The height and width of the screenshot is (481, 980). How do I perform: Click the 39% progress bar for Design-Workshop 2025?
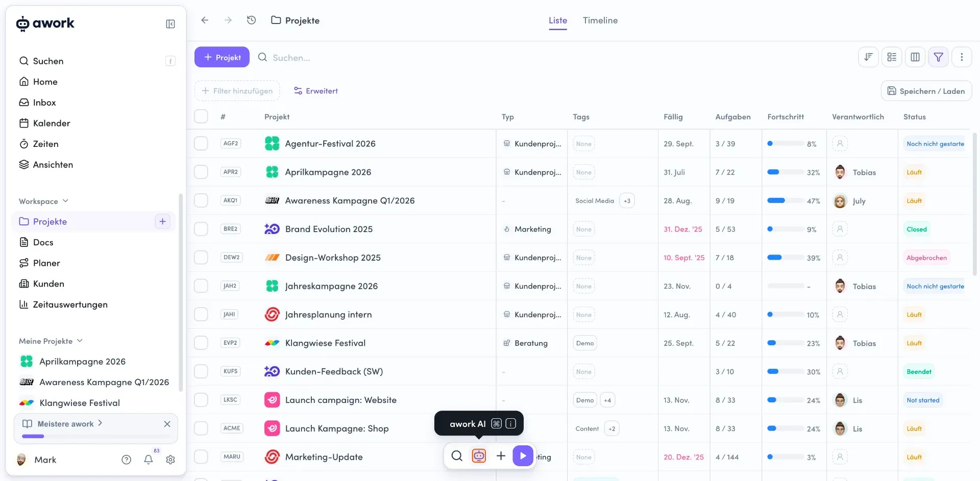pyautogui.click(x=786, y=258)
